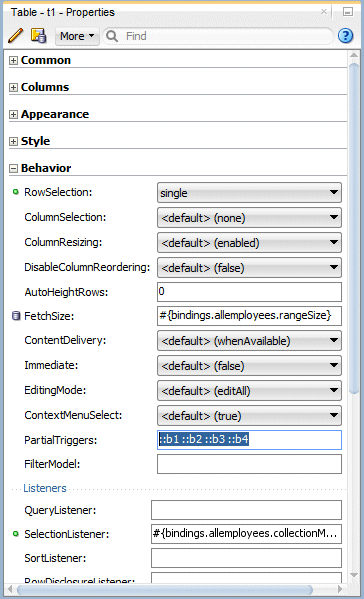Click the SelectionListener label
This screenshot has height=599, width=364.
[66, 534]
